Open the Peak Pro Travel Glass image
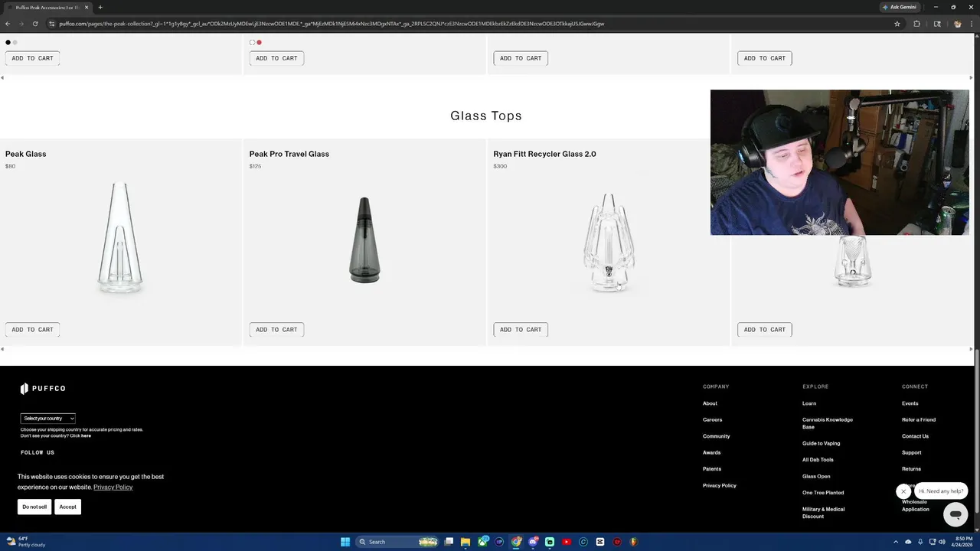 coord(364,240)
